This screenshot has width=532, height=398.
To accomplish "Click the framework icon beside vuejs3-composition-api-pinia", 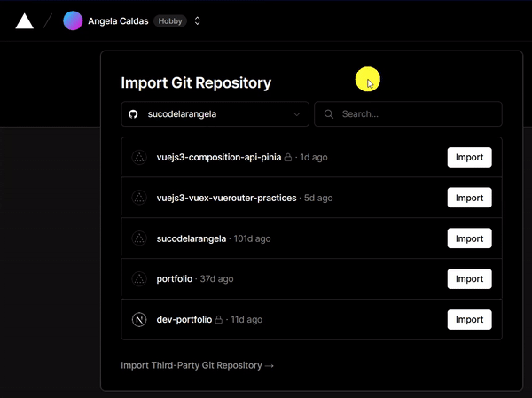I will 139,158.
